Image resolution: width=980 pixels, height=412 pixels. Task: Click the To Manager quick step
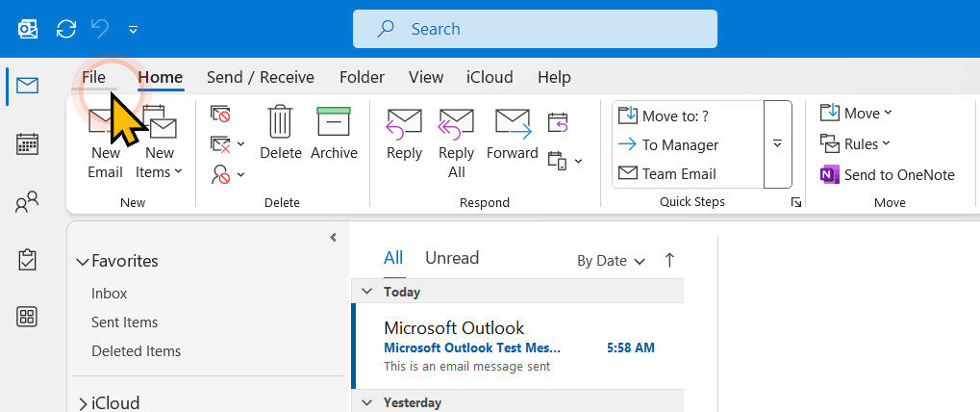click(x=680, y=144)
